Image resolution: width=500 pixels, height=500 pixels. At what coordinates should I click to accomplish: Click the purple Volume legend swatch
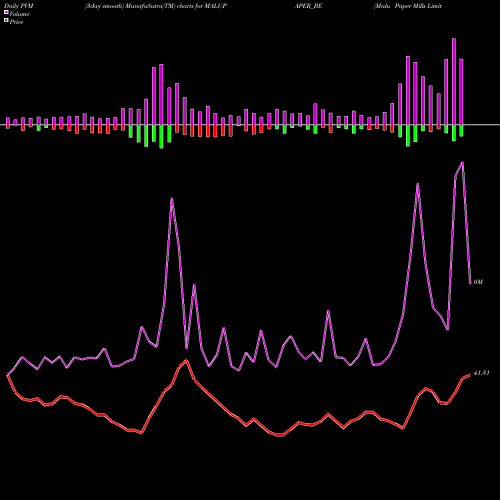click(6, 13)
